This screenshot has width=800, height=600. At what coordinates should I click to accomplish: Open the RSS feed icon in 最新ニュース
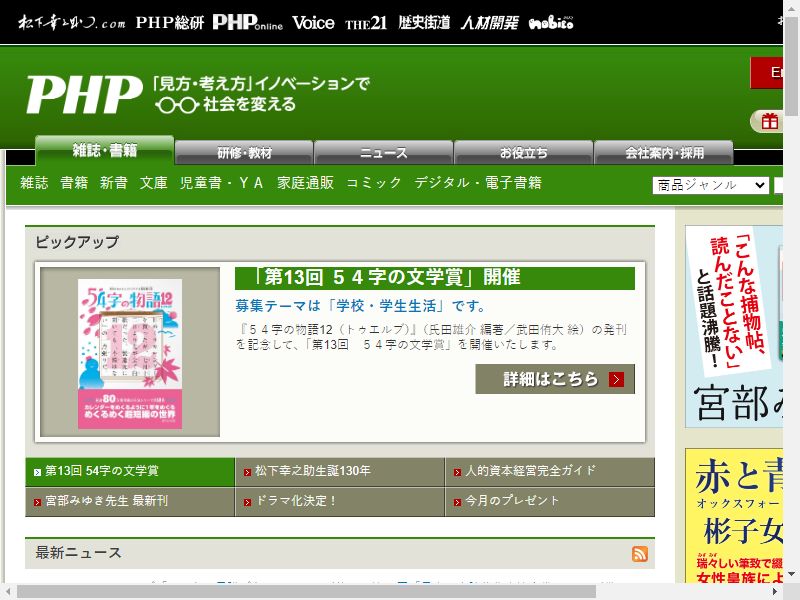pyautogui.click(x=640, y=554)
